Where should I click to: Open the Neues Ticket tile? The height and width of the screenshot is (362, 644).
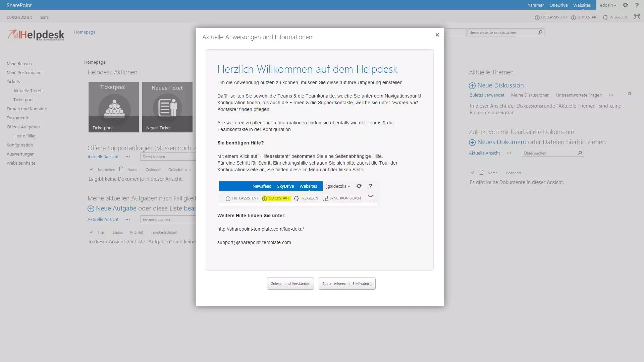(167, 107)
